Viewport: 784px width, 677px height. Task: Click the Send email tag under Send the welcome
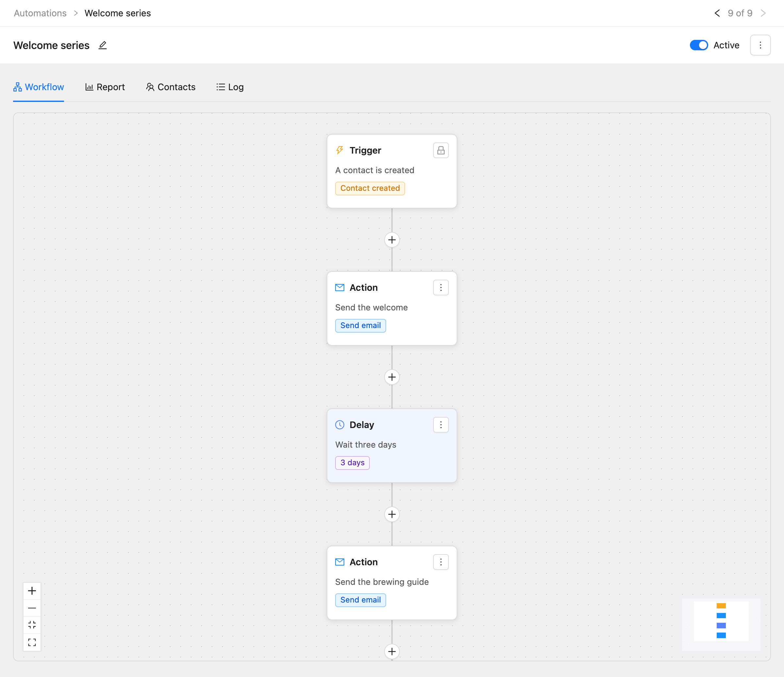pos(360,325)
